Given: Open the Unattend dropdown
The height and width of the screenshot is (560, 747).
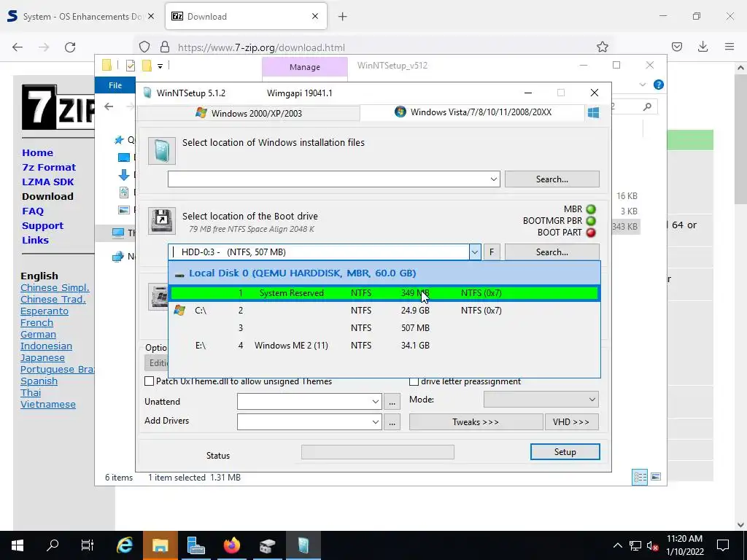Looking at the screenshot, I should pos(376,402).
